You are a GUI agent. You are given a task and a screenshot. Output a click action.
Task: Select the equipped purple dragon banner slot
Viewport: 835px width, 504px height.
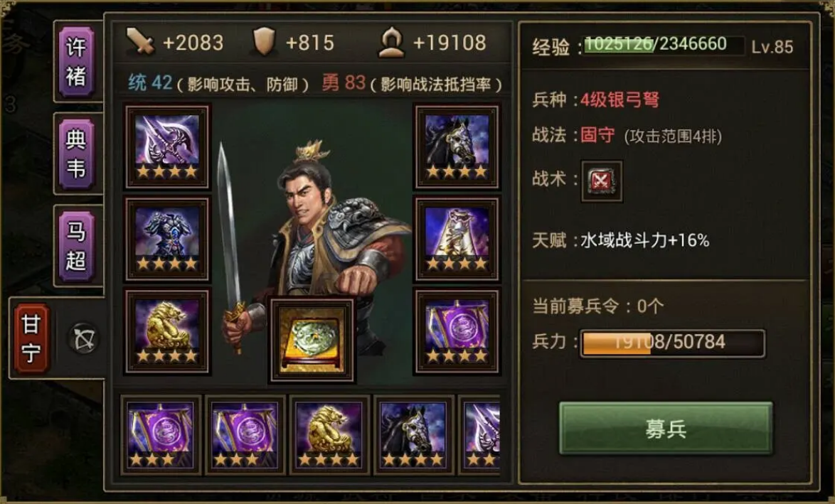[457, 331]
